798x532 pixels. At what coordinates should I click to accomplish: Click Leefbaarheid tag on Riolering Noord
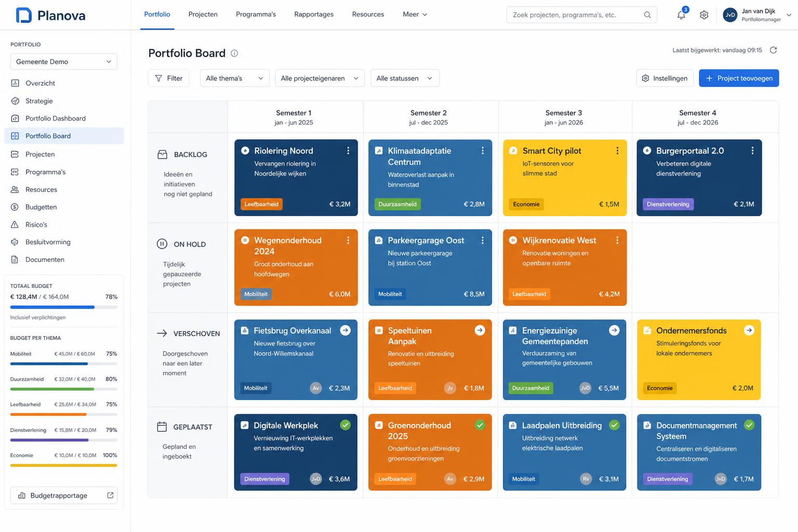tap(261, 204)
